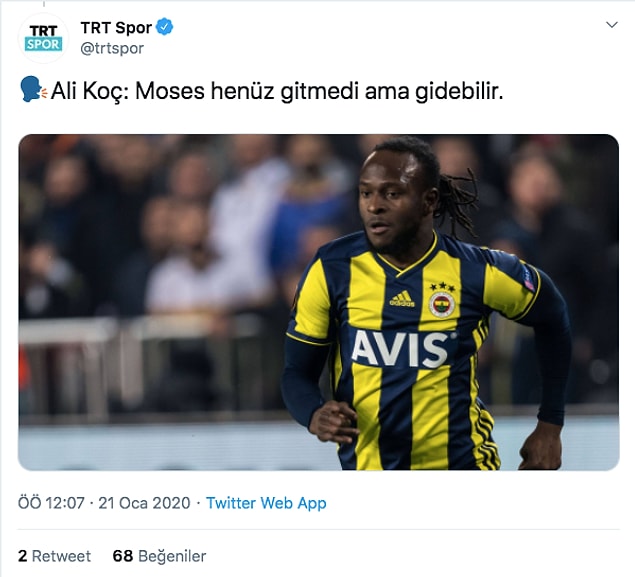
Task: Click the AVIS sponsor logo
Action: pyautogui.click(x=400, y=349)
